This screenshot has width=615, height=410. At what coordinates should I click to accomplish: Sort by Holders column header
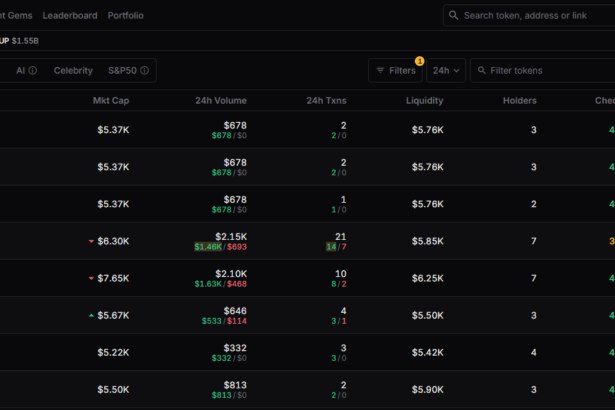pos(520,100)
